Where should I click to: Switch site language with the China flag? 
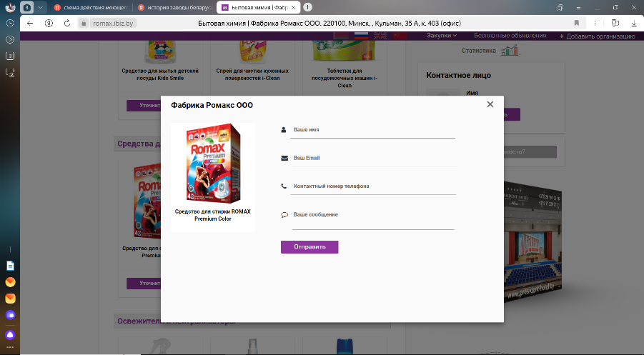click(400, 36)
